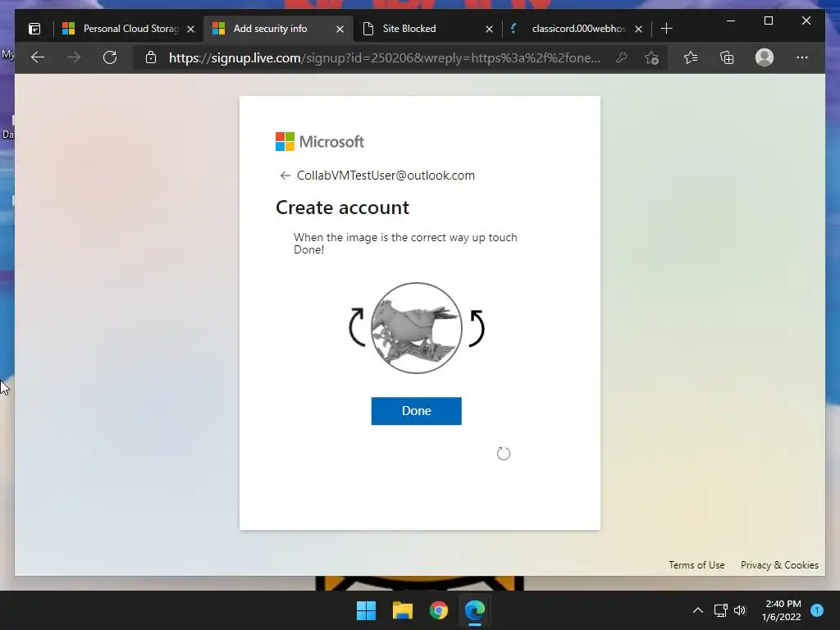
Task: Open the Windows Start menu
Action: pos(367,610)
